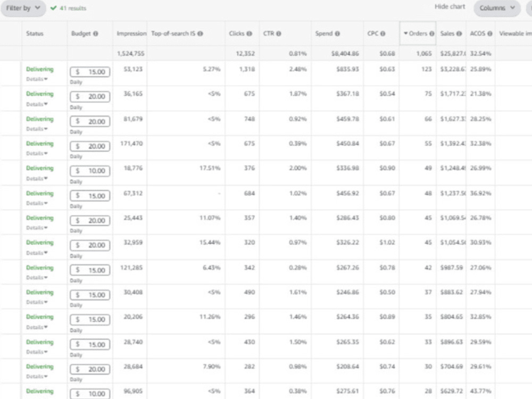Expand Details for the 25,443 impressions row
This screenshot has width=532, height=399.
coord(37,228)
